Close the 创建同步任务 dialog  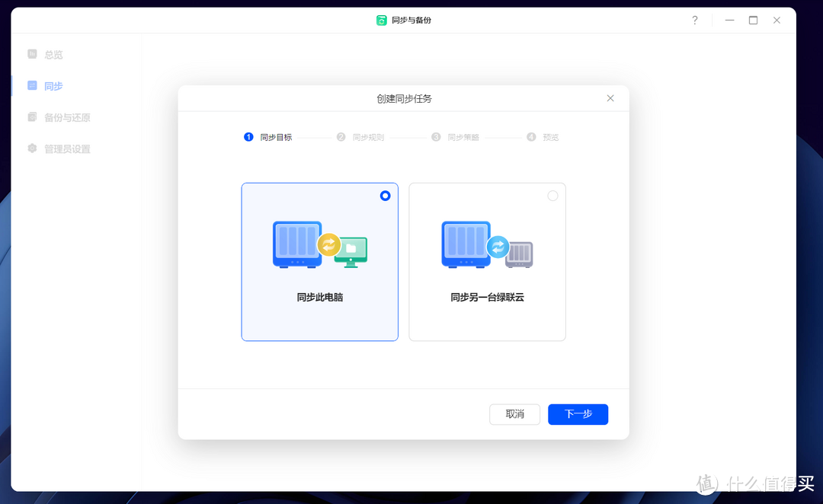(610, 98)
